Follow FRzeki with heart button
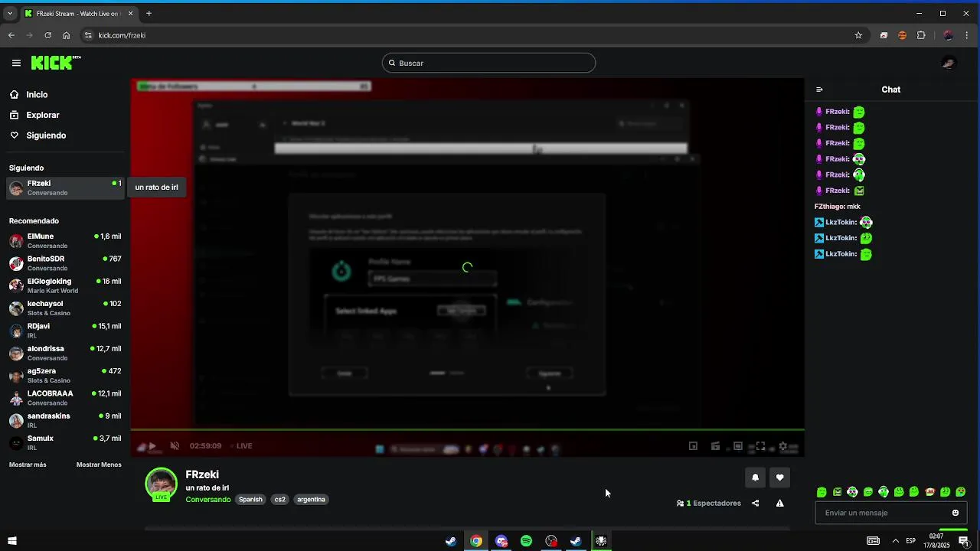980x551 pixels. 779,478
